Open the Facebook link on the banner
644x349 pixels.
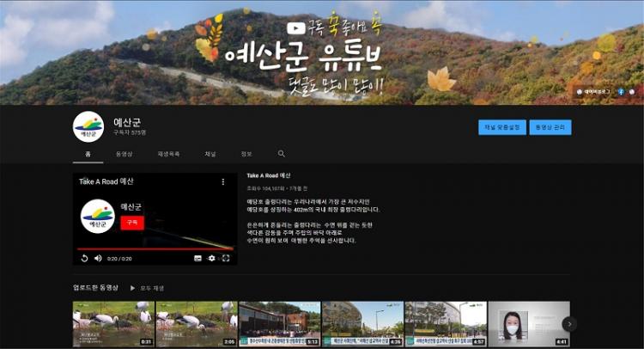click(x=620, y=91)
